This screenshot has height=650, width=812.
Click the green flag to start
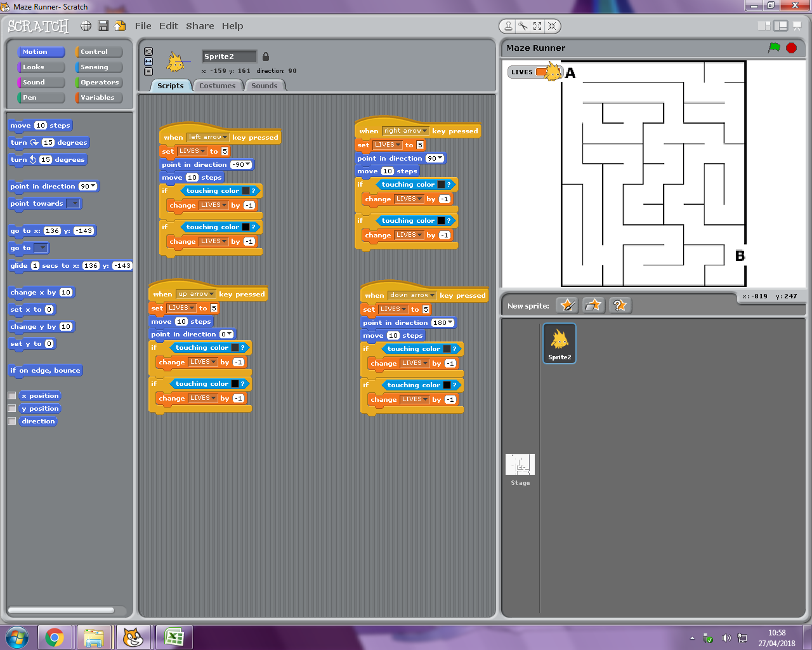774,48
